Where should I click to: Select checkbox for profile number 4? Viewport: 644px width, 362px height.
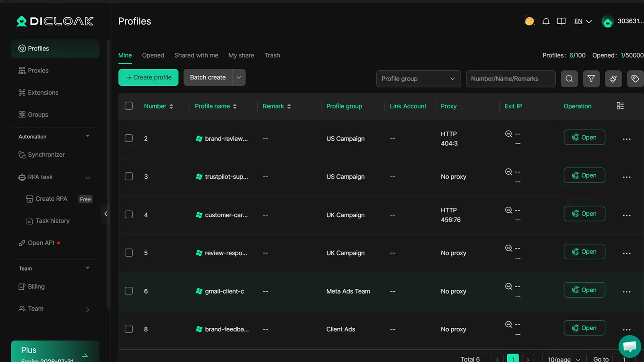(x=129, y=214)
